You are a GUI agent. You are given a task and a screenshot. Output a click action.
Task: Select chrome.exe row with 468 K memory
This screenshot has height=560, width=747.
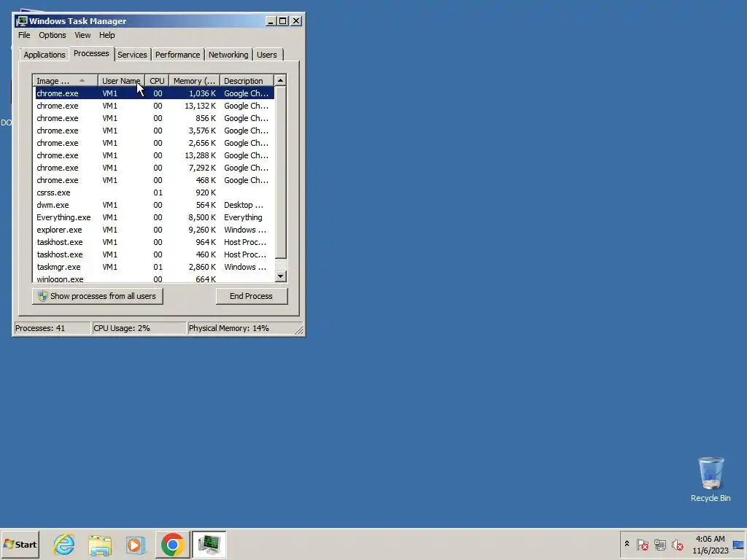click(154, 180)
